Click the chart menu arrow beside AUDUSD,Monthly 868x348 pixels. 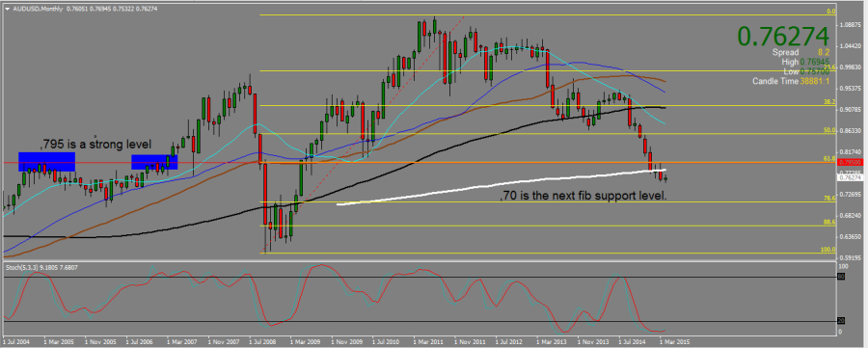(x=7, y=9)
